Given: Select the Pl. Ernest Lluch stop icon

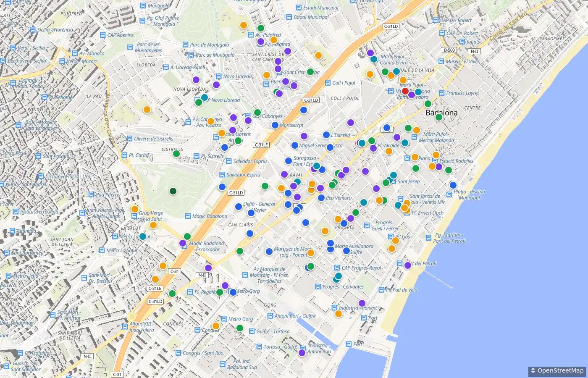Looking at the screenshot, I should tap(407, 213).
